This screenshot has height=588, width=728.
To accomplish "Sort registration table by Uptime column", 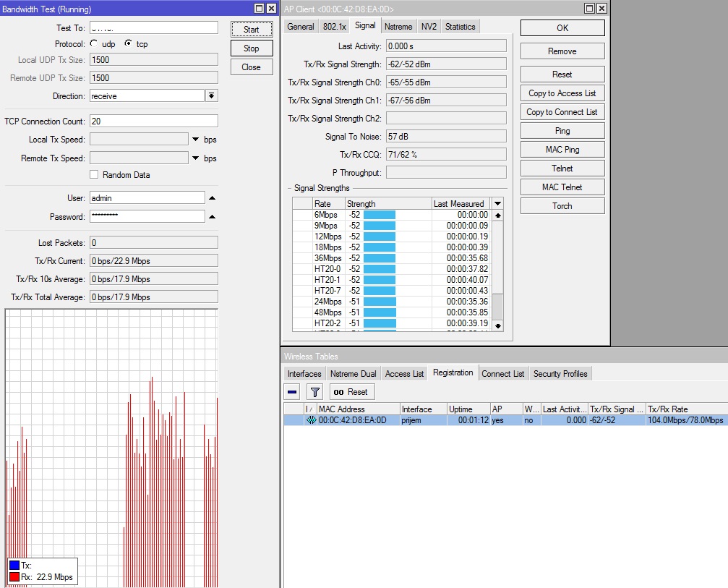I will 468,409.
